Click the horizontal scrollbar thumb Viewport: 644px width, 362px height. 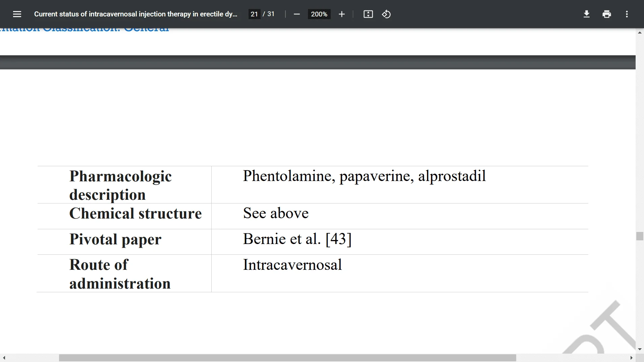tap(287, 358)
